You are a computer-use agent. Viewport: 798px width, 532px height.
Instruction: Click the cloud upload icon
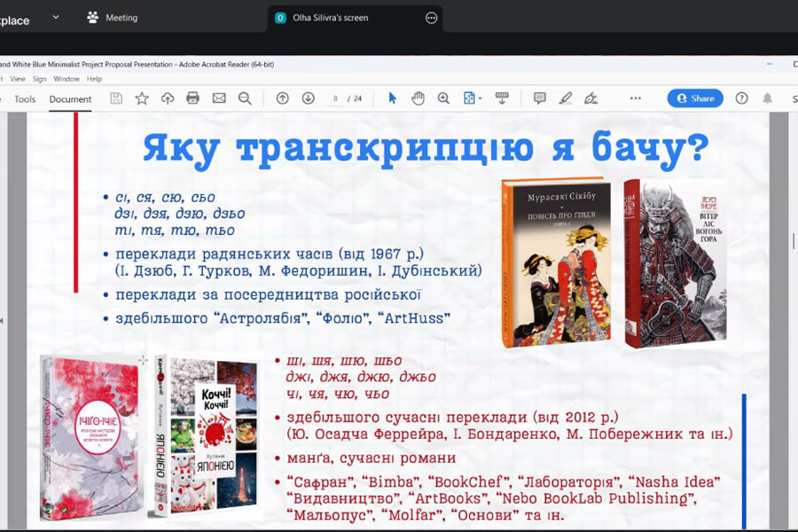point(168,98)
